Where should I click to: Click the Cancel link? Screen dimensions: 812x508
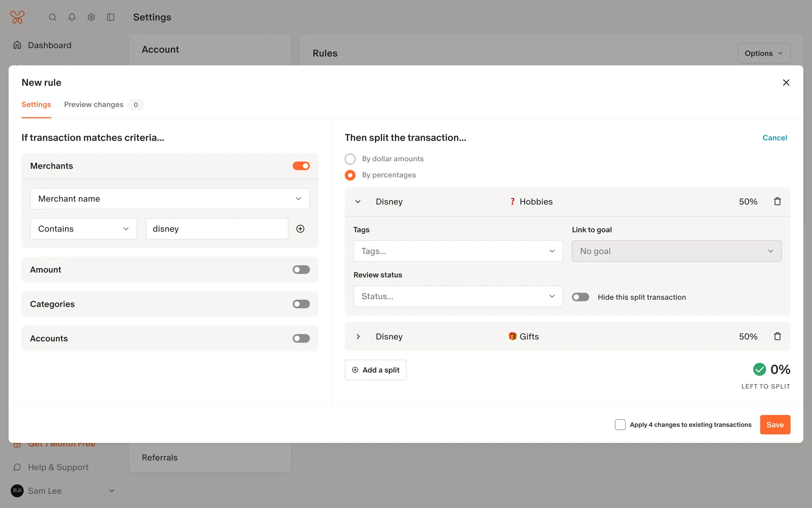tap(774, 138)
